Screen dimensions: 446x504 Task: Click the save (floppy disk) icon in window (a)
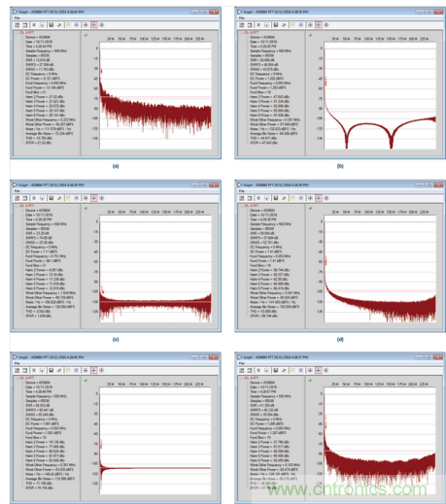tap(51, 25)
